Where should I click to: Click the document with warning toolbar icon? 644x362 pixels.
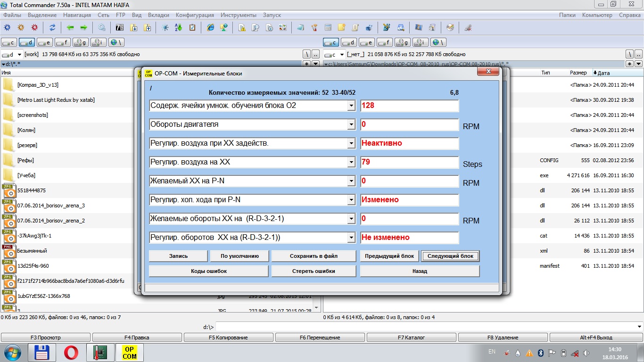tap(241, 27)
